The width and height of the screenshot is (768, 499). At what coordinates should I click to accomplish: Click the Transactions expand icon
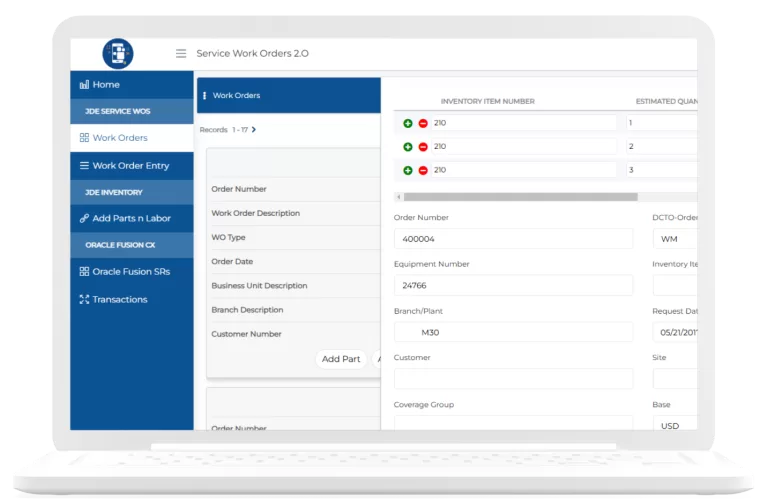[84, 299]
